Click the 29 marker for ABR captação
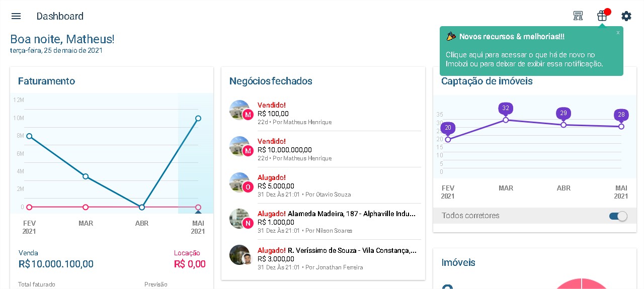The image size is (644, 289). [563, 114]
